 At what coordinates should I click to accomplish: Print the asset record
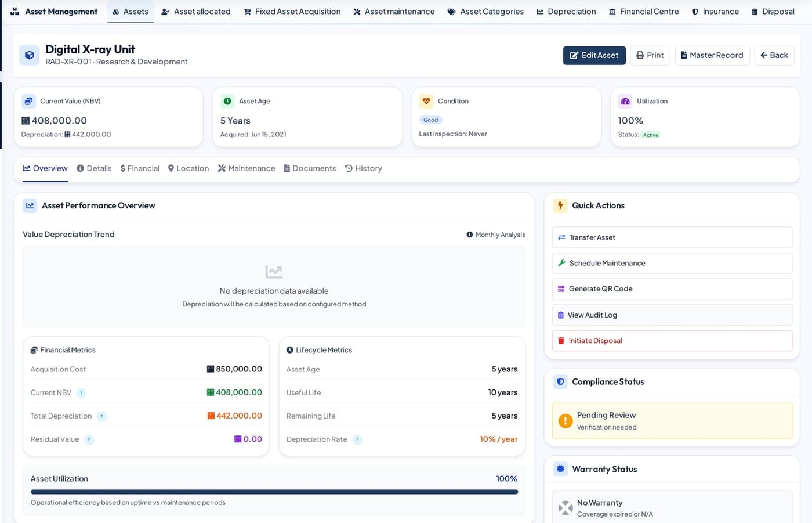pos(650,55)
